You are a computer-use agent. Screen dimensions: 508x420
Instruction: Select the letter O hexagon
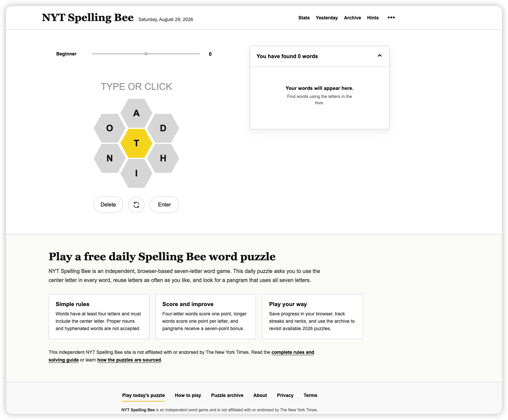click(x=110, y=128)
